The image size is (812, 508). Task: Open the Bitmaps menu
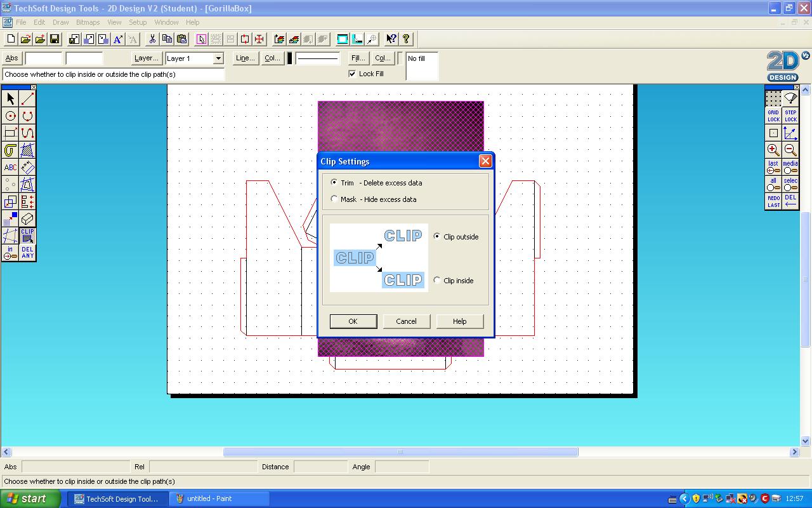[x=88, y=22]
